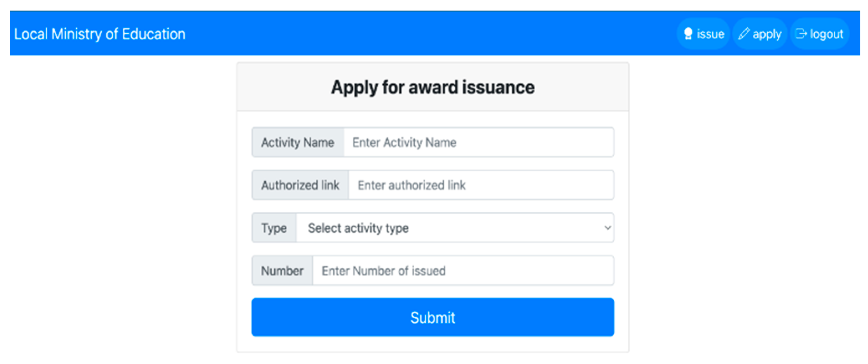This screenshot has height=364, width=868.
Task: Click the "Number" field label
Action: pyautogui.click(x=283, y=271)
